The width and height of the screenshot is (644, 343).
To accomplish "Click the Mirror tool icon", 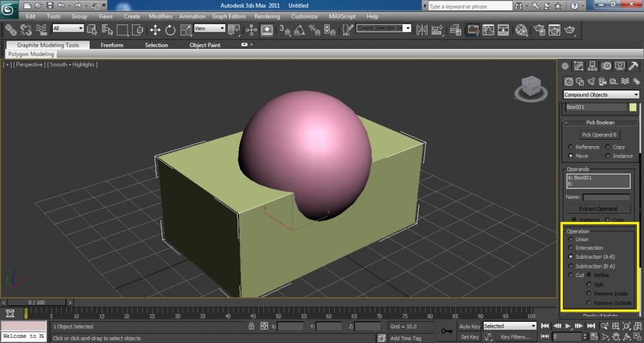I will point(422,30).
